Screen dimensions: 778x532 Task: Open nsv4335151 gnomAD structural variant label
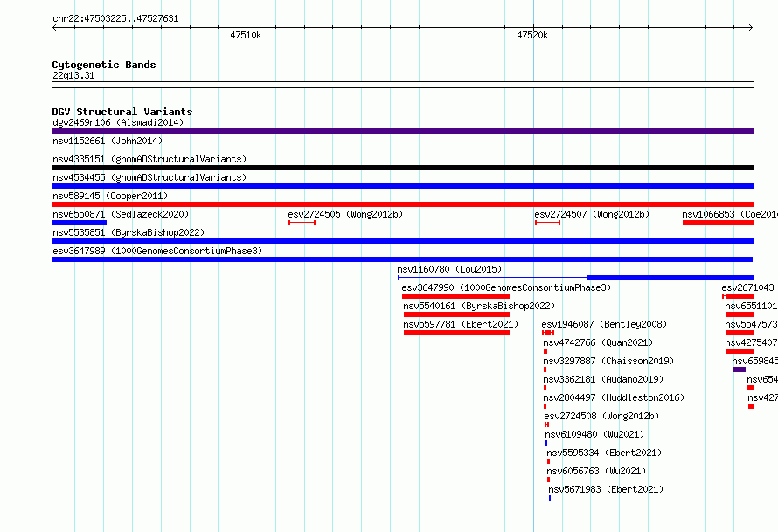(x=149, y=159)
